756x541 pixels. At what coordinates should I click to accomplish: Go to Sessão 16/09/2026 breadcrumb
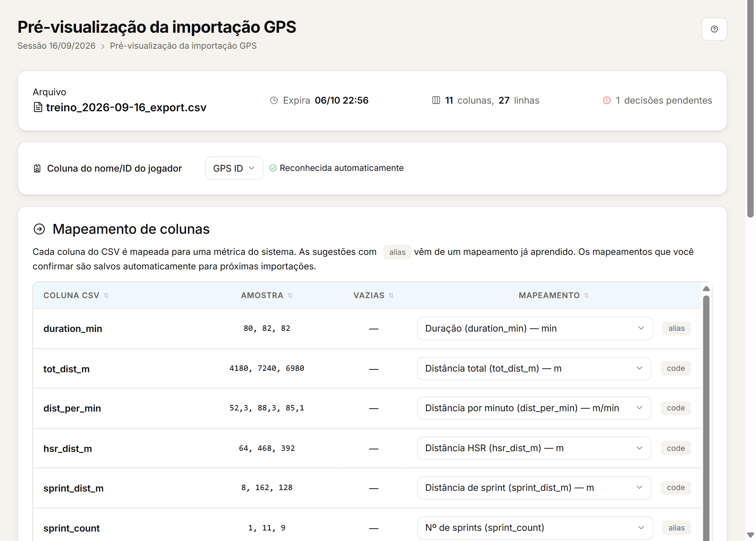click(56, 46)
